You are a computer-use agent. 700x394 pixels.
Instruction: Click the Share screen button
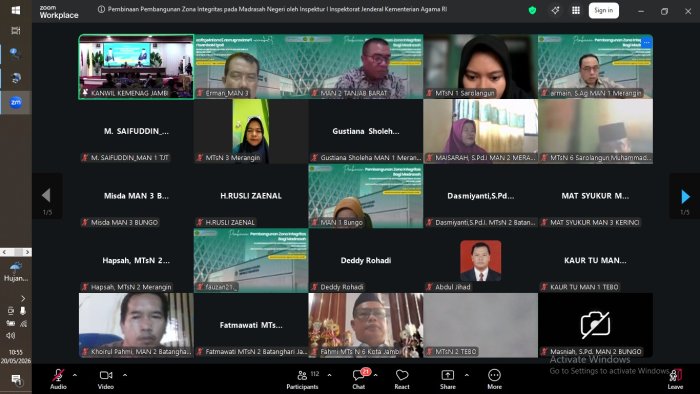pyautogui.click(x=448, y=379)
